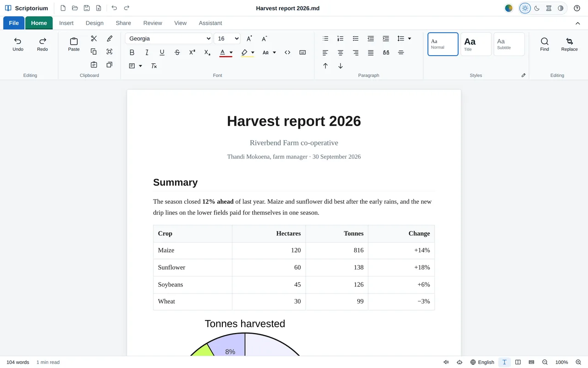Viewport: 588px width, 368px height.
Task: Click the Clear Formatting icon
Action: pos(154,66)
